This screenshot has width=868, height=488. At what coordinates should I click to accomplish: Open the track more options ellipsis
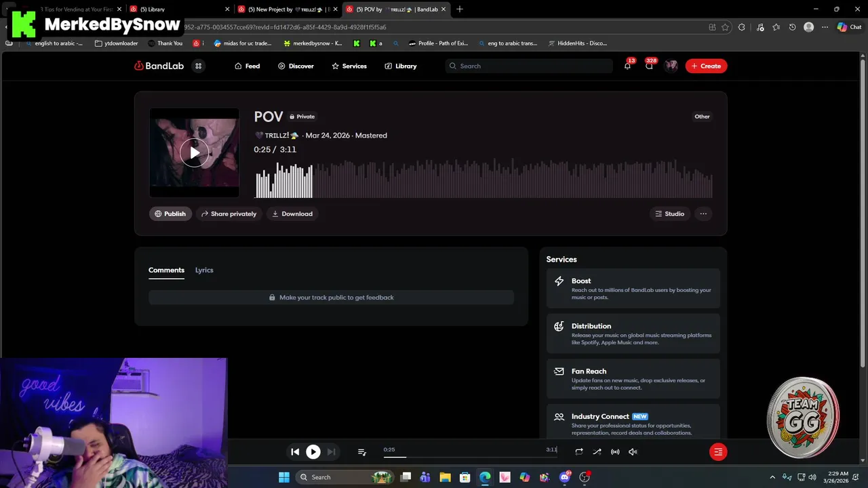(703, 213)
